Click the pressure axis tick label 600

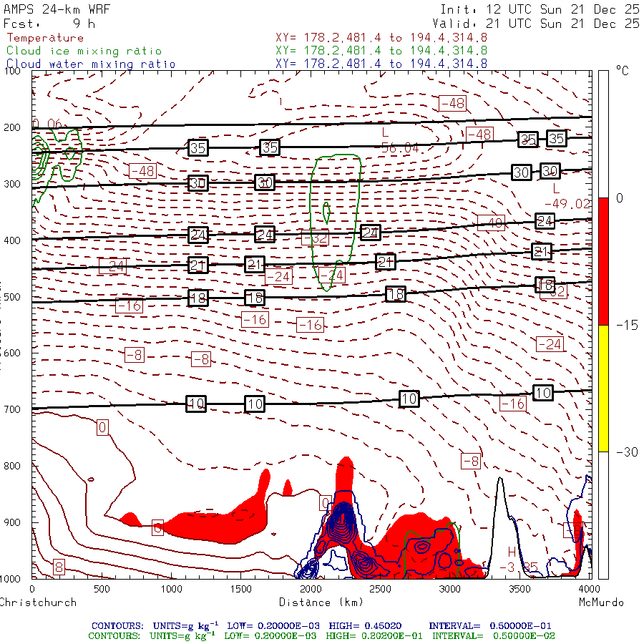tap(12, 353)
